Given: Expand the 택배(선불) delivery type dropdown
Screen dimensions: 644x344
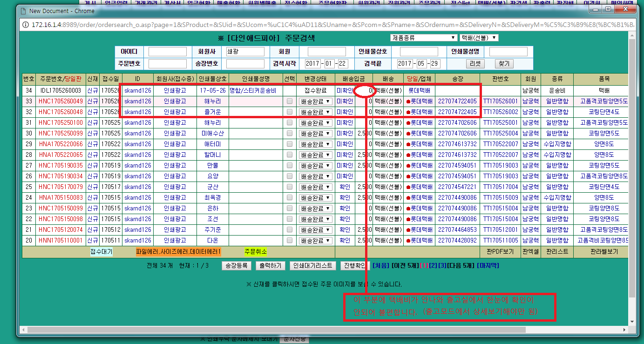Looking at the screenshot, I should click(479, 38).
